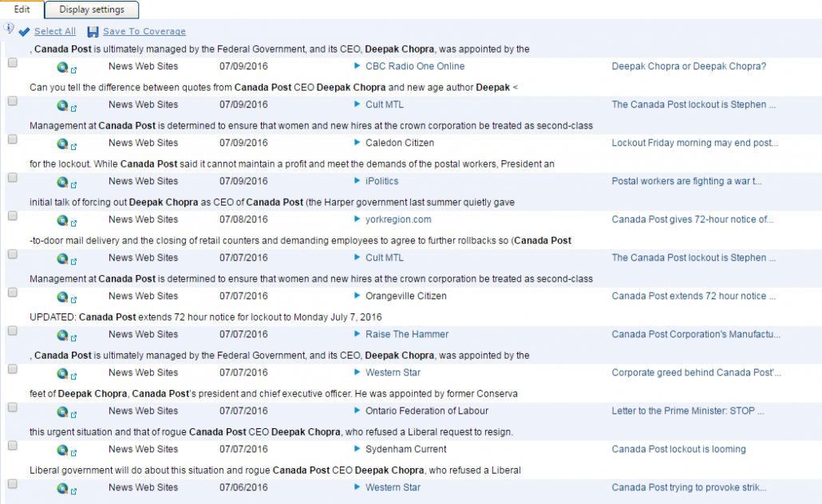The height and width of the screenshot is (504, 822).
Task: Select the Raise The Hammer article checkbox
Action: pyautogui.click(x=13, y=331)
